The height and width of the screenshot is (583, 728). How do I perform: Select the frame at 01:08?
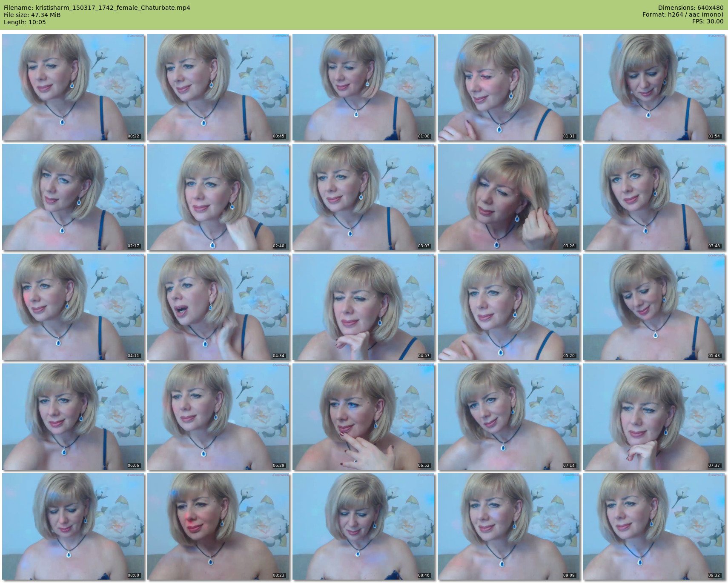[x=364, y=87]
